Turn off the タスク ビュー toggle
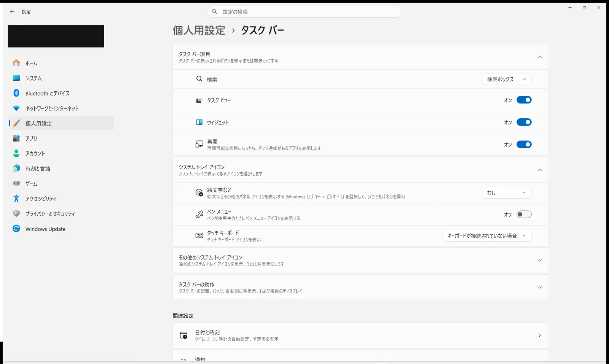This screenshot has height=364, width=609. 524,100
